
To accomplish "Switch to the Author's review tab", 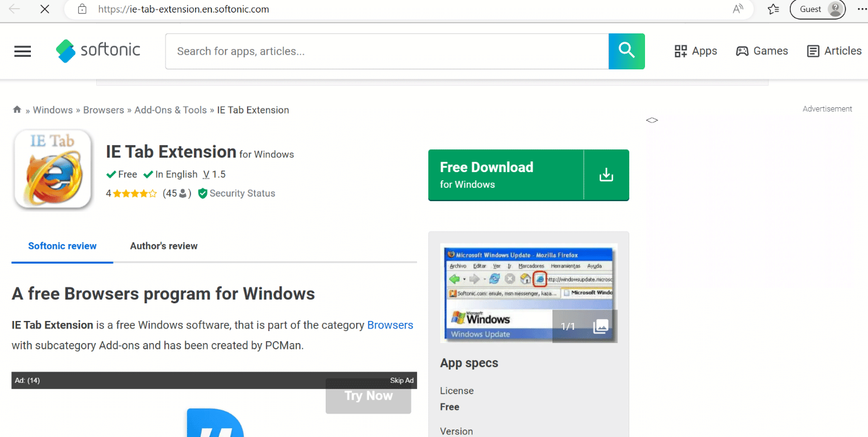I will point(164,246).
